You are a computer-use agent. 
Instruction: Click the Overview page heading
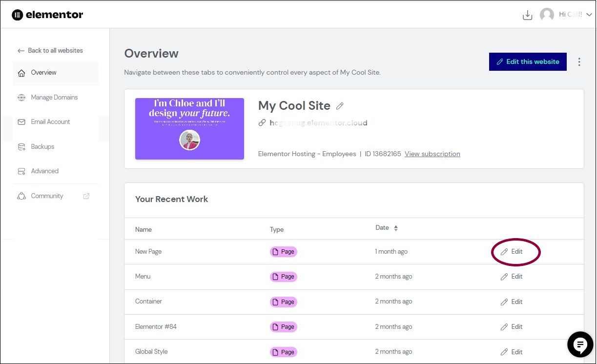(151, 54)
